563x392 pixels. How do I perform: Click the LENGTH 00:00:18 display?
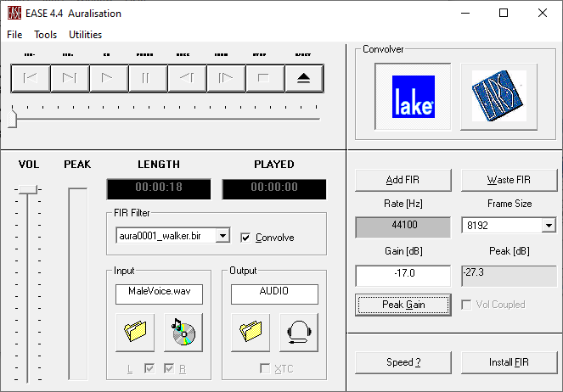coord(159,188)
